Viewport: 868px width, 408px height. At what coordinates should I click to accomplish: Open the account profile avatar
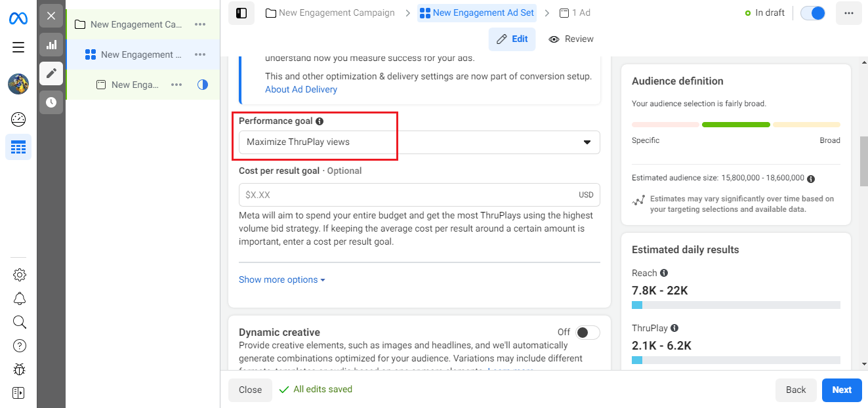(18, 84)
